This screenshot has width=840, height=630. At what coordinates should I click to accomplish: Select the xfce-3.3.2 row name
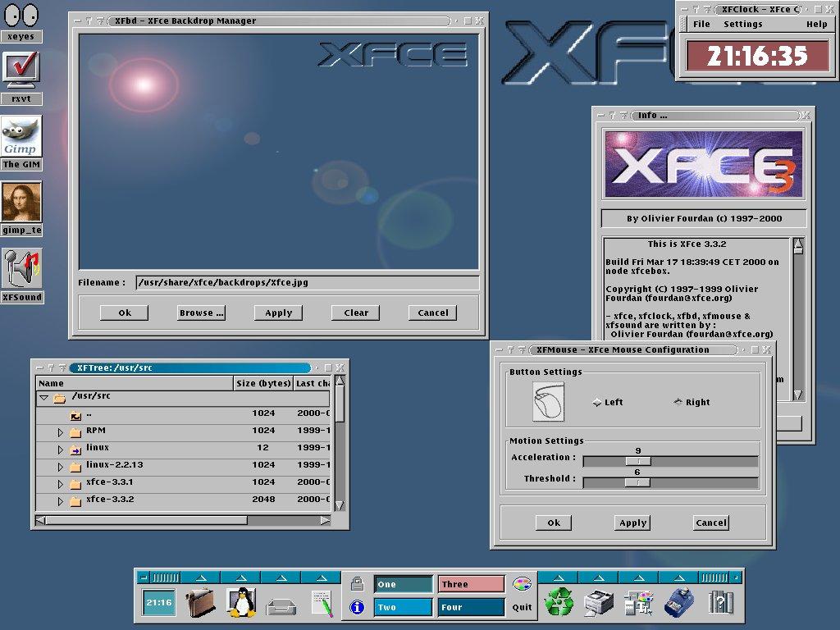click(110, 500)
